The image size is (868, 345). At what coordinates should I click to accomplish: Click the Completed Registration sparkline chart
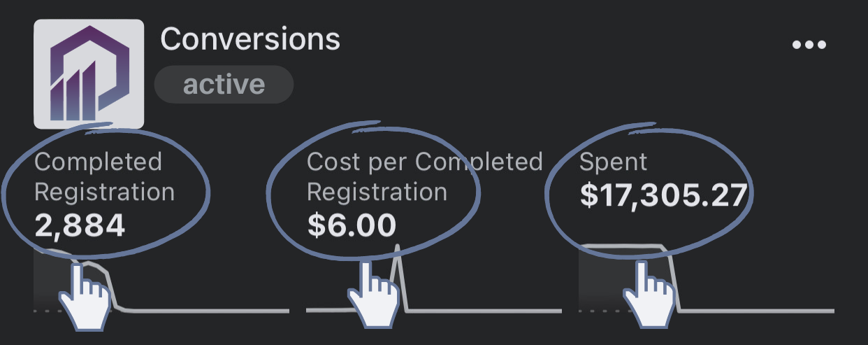pos(161,280)
